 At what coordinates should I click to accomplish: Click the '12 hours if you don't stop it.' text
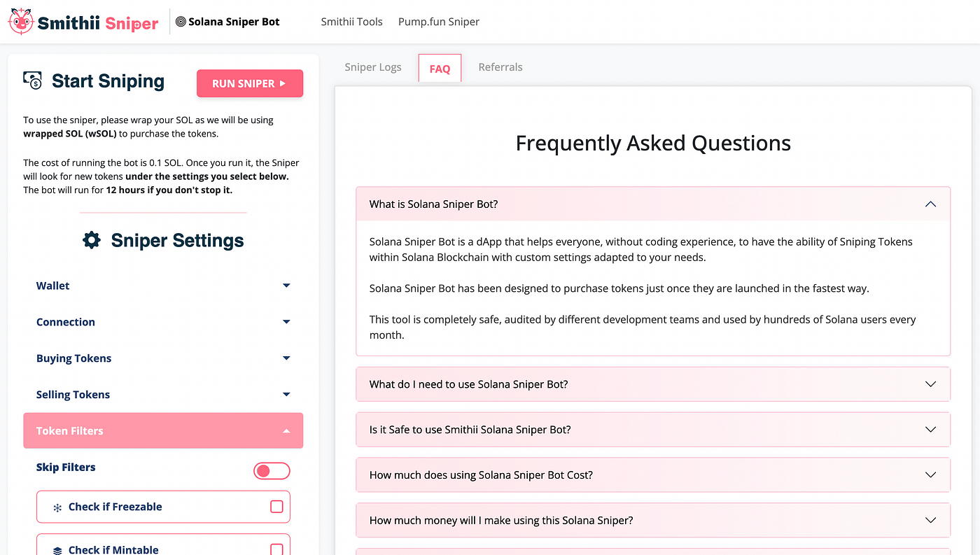(x=169, y=190)
